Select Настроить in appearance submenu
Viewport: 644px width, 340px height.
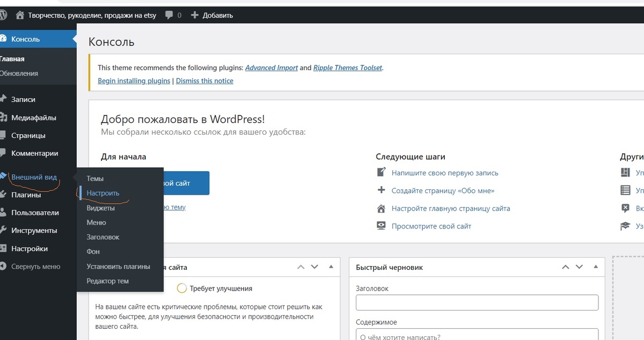coord(103,193)
